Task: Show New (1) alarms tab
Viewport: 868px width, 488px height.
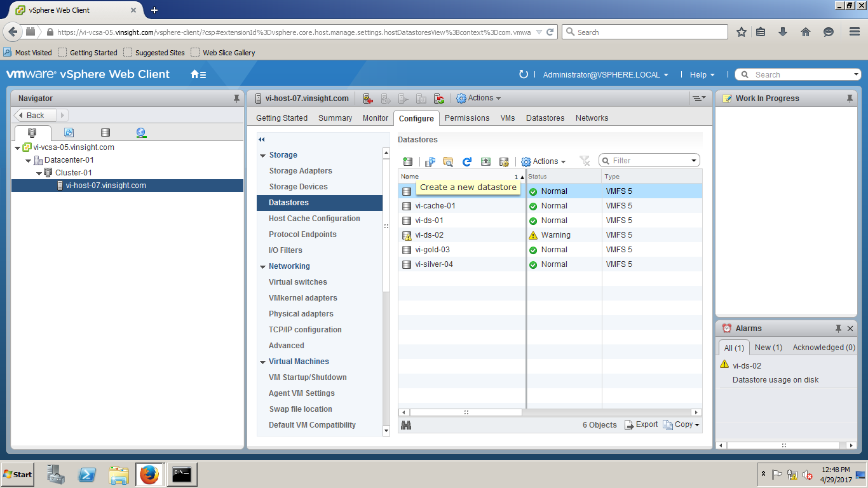Action: pos(768,348)
